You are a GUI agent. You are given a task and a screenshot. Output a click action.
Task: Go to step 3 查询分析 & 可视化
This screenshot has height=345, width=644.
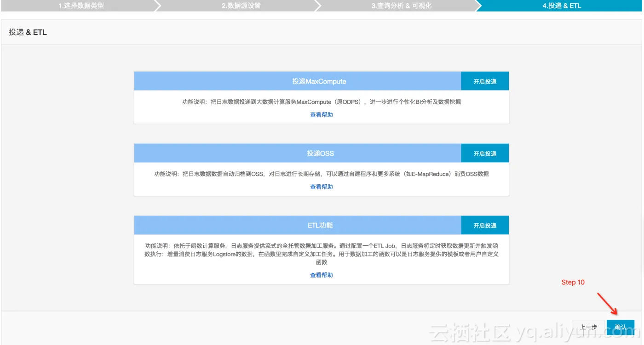pyautogui.click(x=402, y=6)
